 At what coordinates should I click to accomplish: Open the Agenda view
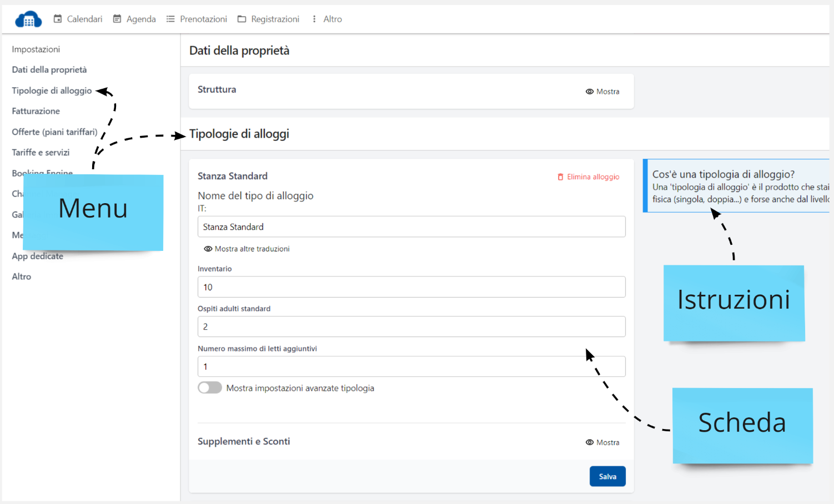click(x=134, y=19)
